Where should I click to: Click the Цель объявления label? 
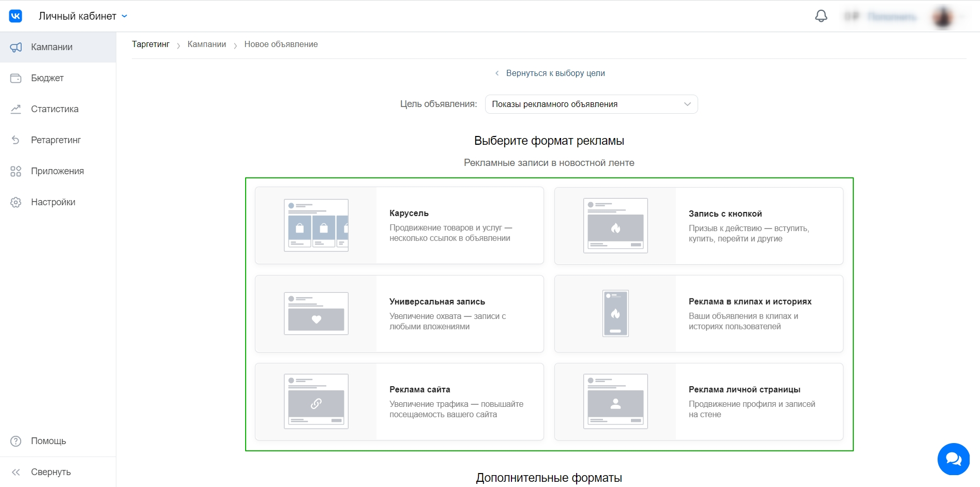point(439,104)
